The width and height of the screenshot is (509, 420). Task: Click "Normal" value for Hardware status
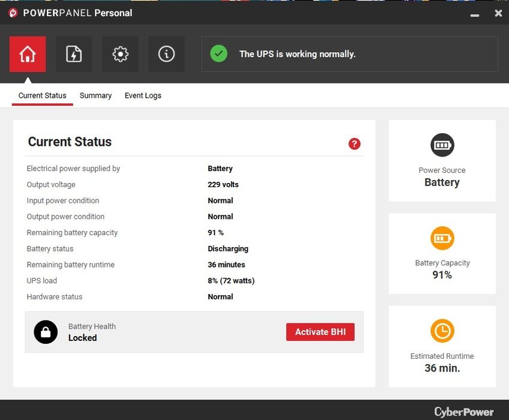(x=220, y=296)
